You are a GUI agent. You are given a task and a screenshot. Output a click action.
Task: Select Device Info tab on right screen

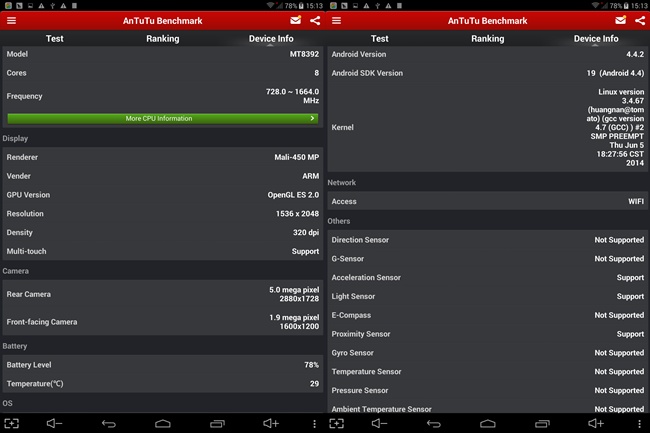596,39
